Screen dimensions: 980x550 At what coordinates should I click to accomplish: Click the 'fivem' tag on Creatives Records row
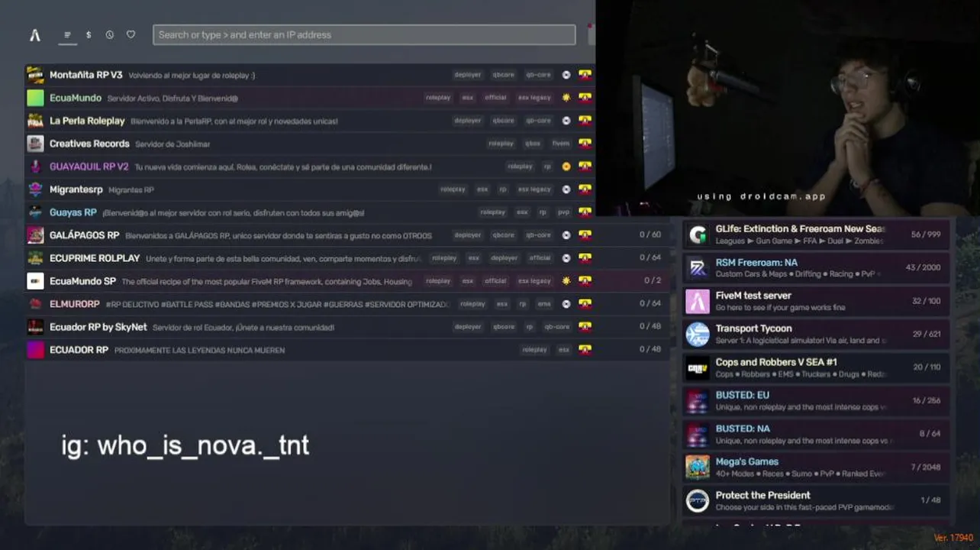pyautogui.click(x=561, y=144)
